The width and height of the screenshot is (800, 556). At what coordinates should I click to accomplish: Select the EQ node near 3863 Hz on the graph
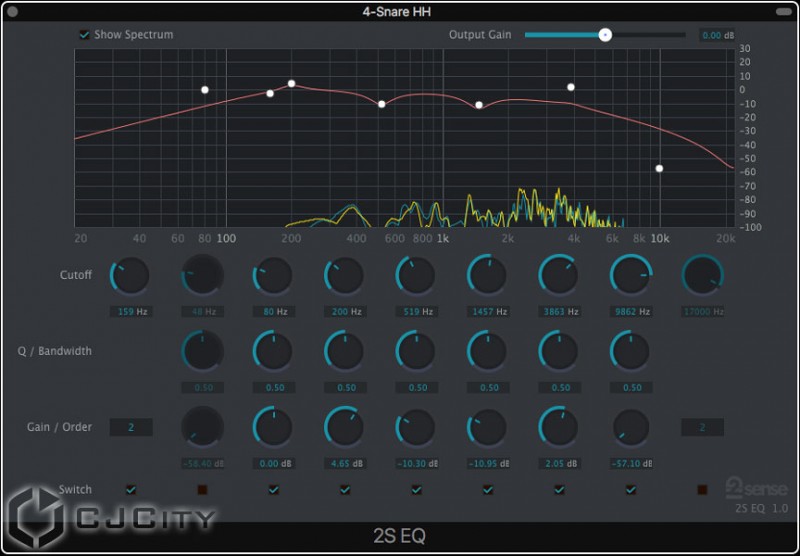pyautogui.click(x=571, y=87)
